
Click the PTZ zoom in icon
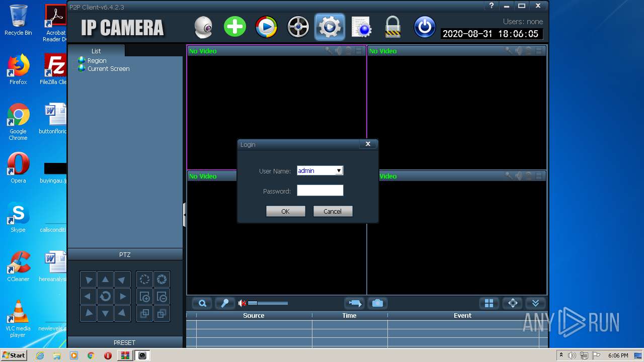144,297
